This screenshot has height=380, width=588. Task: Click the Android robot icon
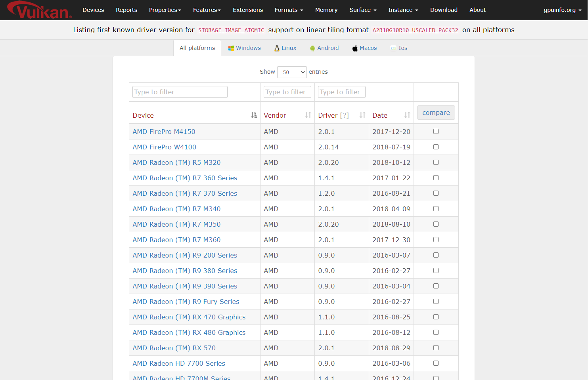(x=312, y=48)
